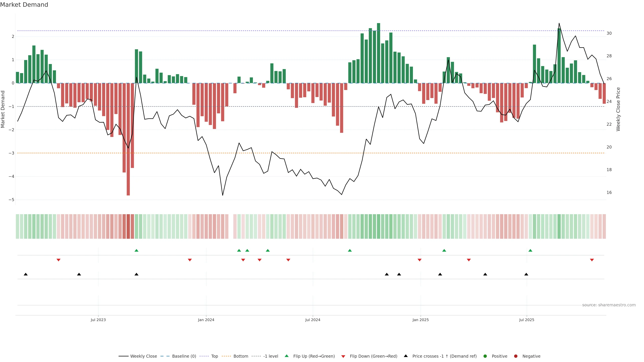This screenshot has width=644, height=362.
Task: Click the rightmost red flip-down marker
Action: [592, 260]
